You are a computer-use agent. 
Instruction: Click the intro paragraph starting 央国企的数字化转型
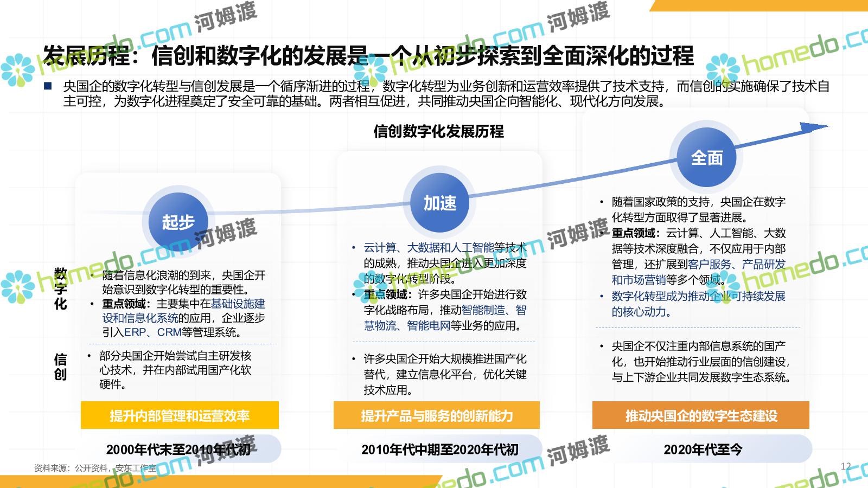click(446, 94)
